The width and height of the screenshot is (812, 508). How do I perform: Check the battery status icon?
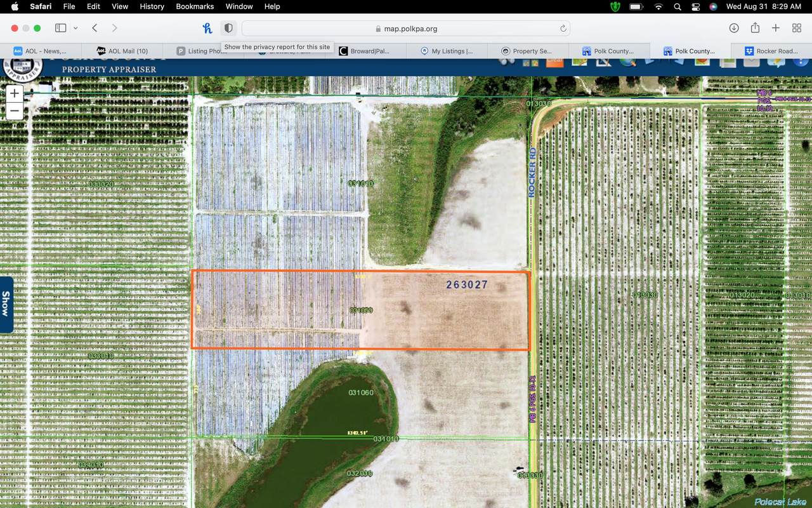point(636,6)
